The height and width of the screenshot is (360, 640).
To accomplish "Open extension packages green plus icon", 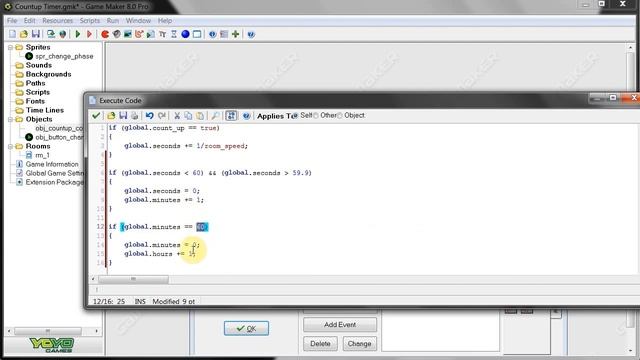I will click(x=236, y=34).
